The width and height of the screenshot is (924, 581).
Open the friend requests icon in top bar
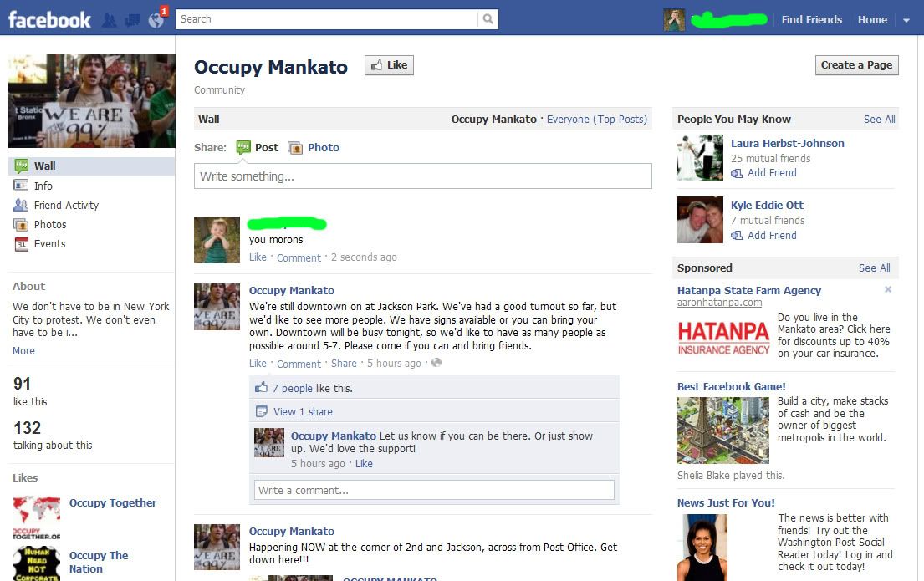(x=109, y=20)
